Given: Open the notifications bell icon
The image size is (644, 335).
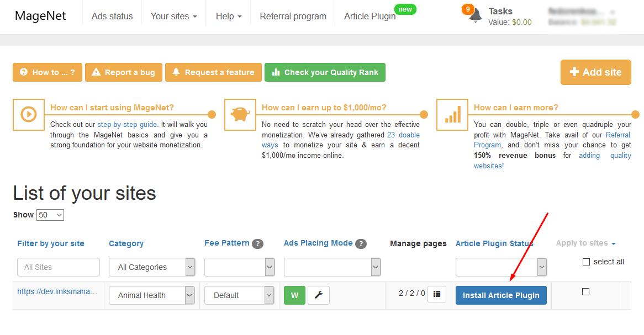Looking at the screenshot, I should pyautogui.click(x=476, y=15).
